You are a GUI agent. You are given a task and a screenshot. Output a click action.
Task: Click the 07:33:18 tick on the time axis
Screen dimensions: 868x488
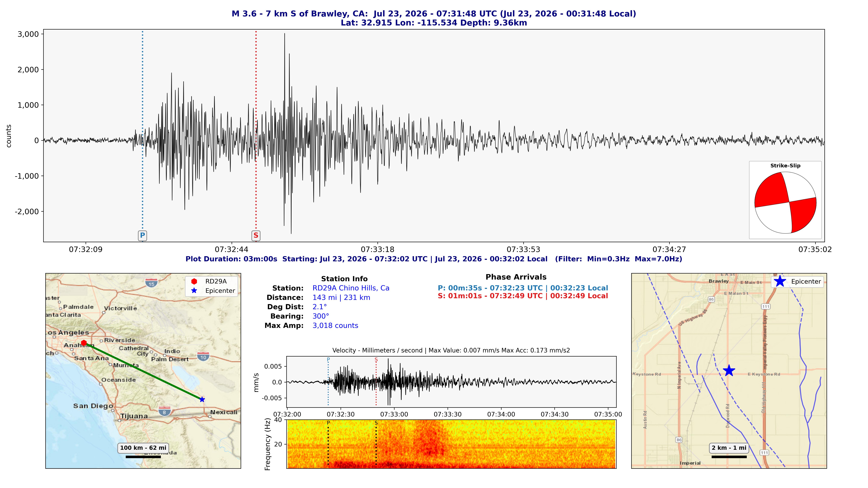[377, 250]
